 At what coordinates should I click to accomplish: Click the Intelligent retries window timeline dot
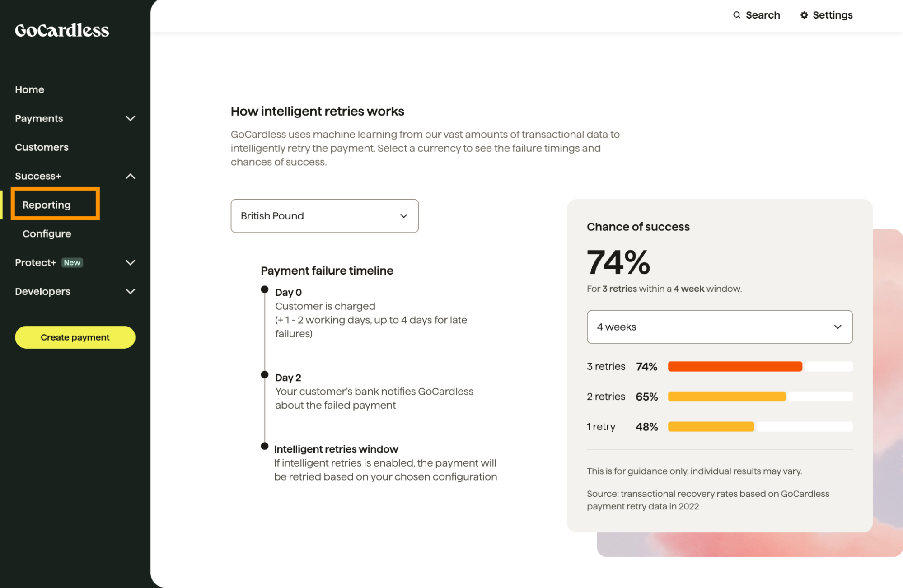pyautogui.click(x=265, y=446)
